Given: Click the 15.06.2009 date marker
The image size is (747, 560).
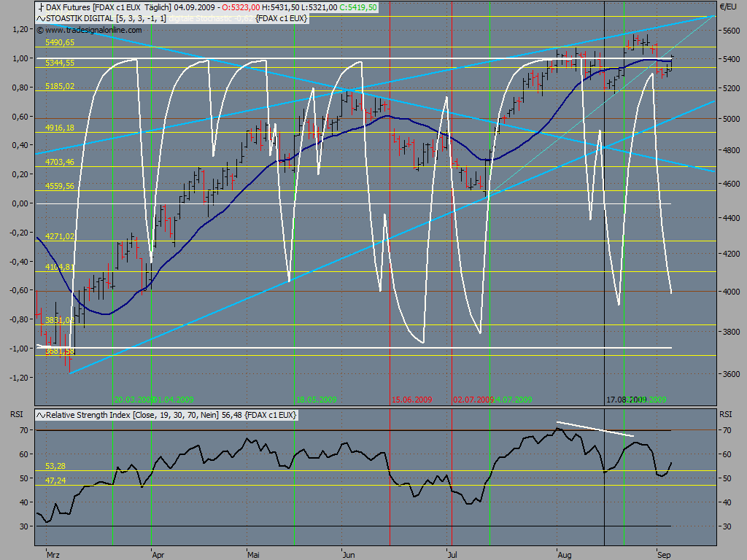Looking at the screenshot, I should click(x=412, y=400).
